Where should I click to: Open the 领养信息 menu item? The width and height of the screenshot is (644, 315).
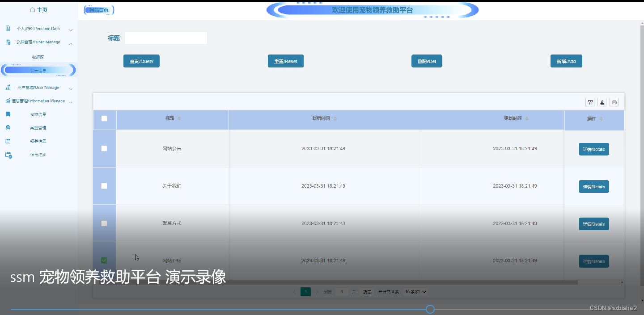39,141
